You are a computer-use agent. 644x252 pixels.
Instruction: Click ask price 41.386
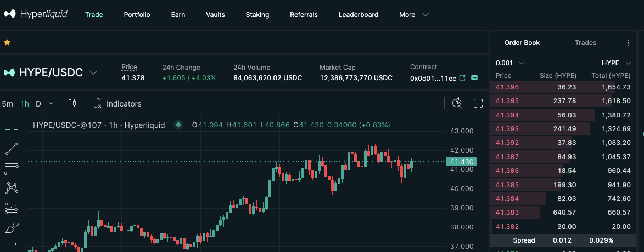[x=507, y=171]
